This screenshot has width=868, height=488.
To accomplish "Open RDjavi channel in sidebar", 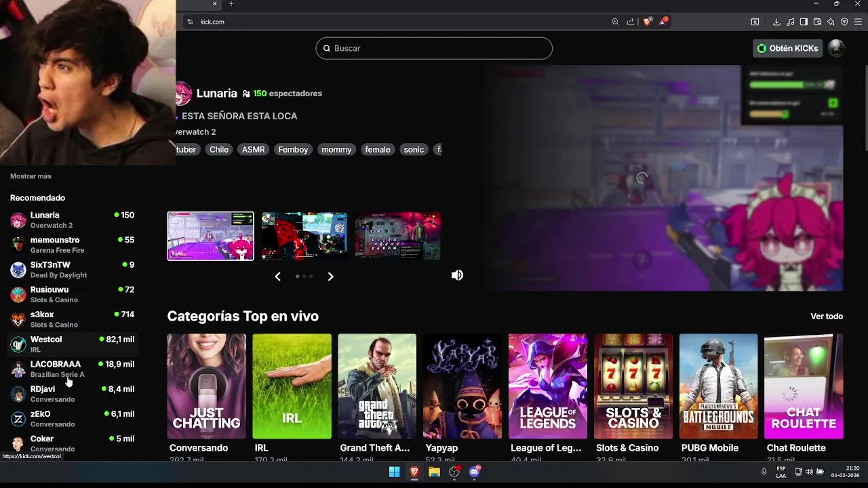I will pos(73,394).
